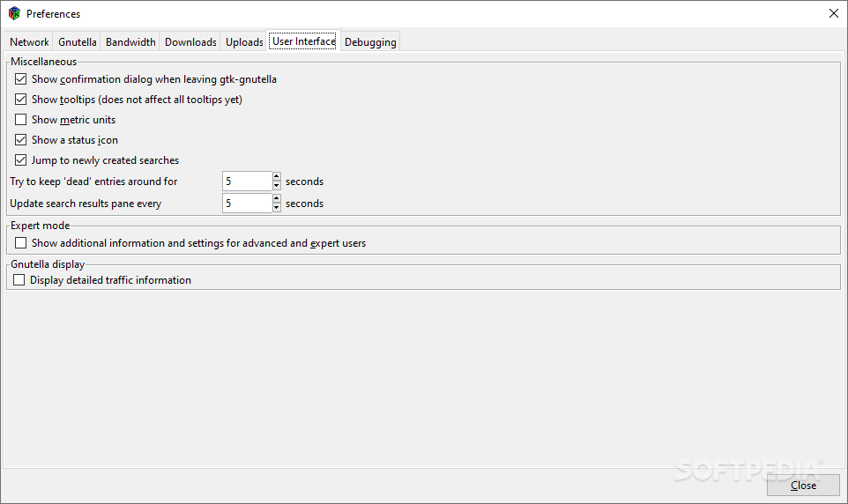848x504 pixels.
Task: Uncheck Jump to newly created searches
Action: [x=20, y=160]
